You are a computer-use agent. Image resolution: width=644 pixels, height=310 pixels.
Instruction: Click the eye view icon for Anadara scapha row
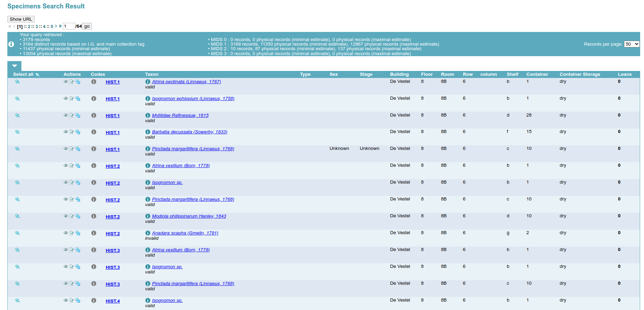pos(66,233)
